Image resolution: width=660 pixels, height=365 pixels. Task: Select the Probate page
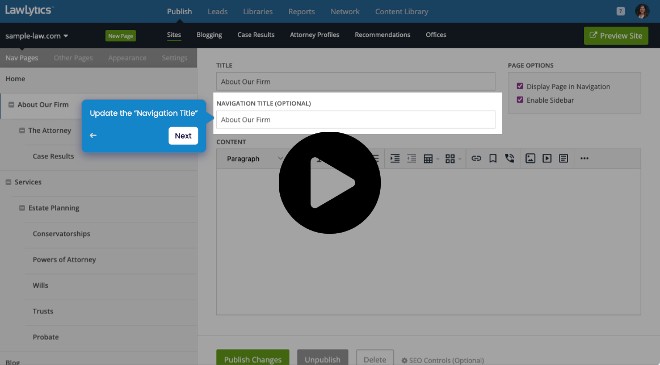coord(45,337)
